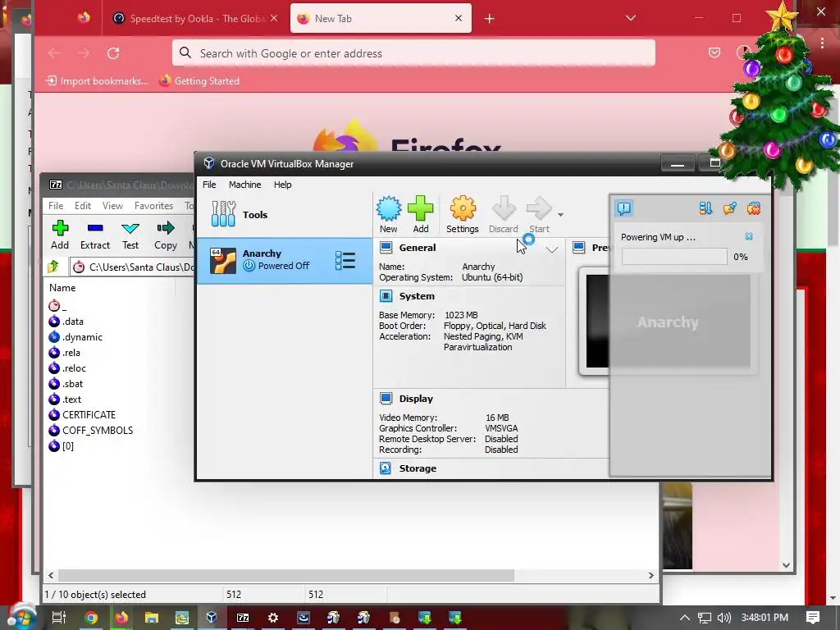Viewport: 840px width, 630px height.
Task: Click the Firefox address search field
Action: [413, 53]
